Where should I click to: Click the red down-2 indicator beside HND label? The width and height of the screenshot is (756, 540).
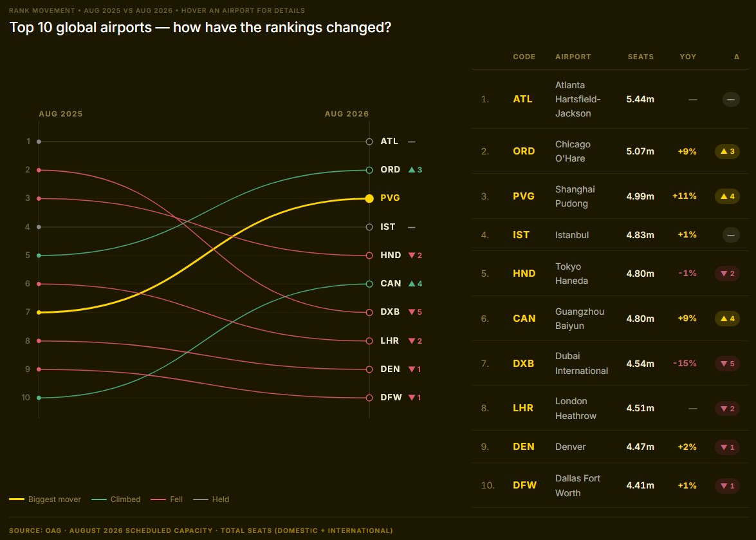tap(415, 256)
